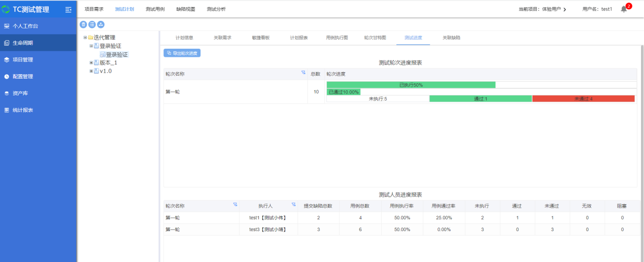Open 个人工作台 in the sidebar
Viewport: 644px width, 262px height.
click(x=25, y=26)
